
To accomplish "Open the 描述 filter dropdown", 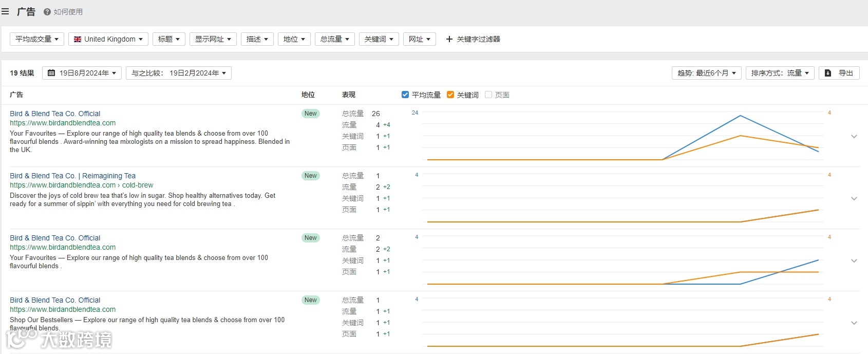I will (257, 39).
